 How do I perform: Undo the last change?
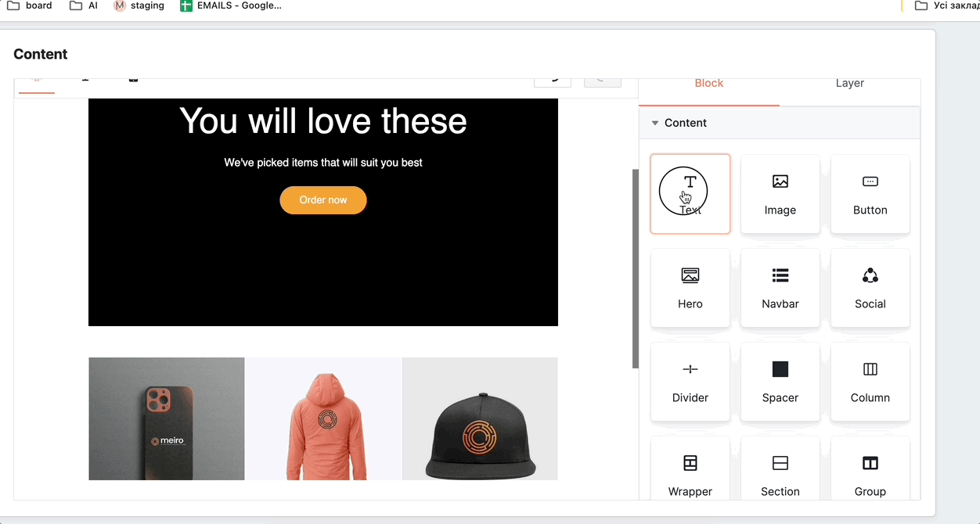coord(552,78)
